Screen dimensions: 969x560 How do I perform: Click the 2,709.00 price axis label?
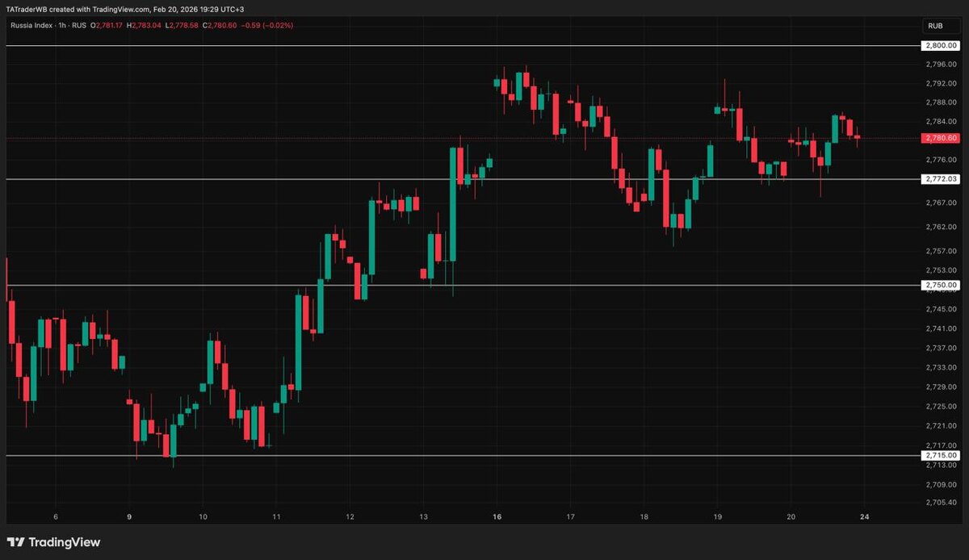pos(942,484)
